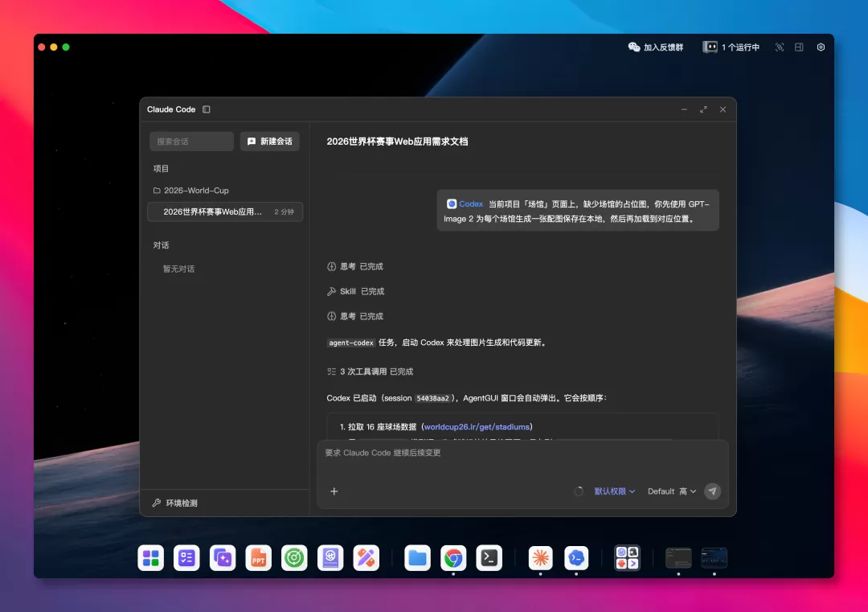Screen dimensions: 868x612
Task: Open the four-squares launcher dock icon
Action: (150, 558)
